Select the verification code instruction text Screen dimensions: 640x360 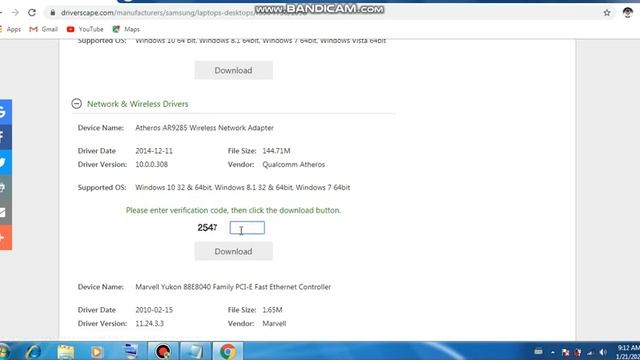(233, 210)
